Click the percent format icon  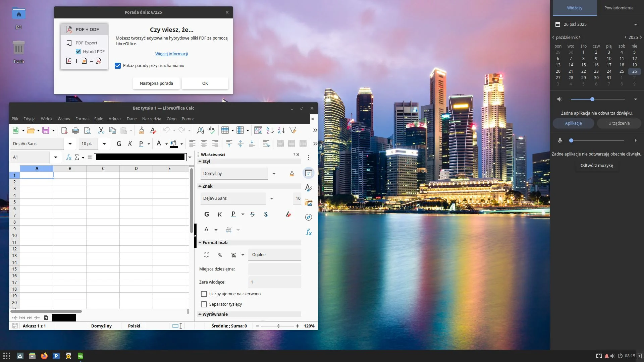(x=220, y=255)
